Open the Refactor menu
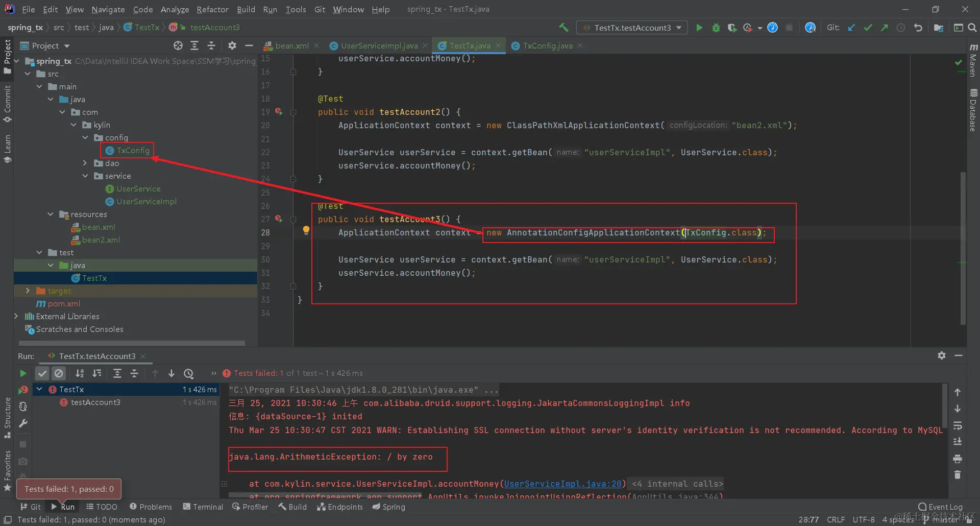 click(x=212, y=10)
